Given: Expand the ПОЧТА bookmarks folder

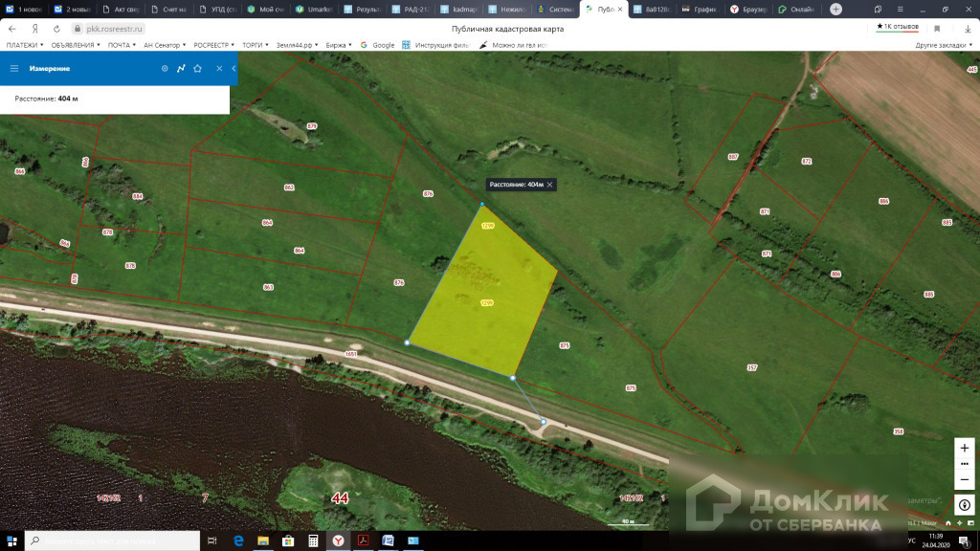Looking at the screenshot, I should 122,45.
